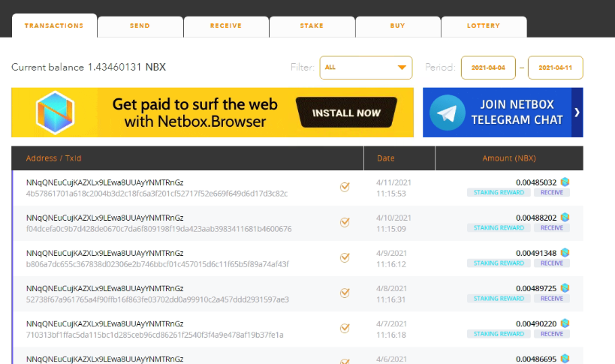Image resolution: width=615 pixels, height=364 pixels.
Task: Switch to the Send tab
Action: pyautogui.click(x=140, y=27)
